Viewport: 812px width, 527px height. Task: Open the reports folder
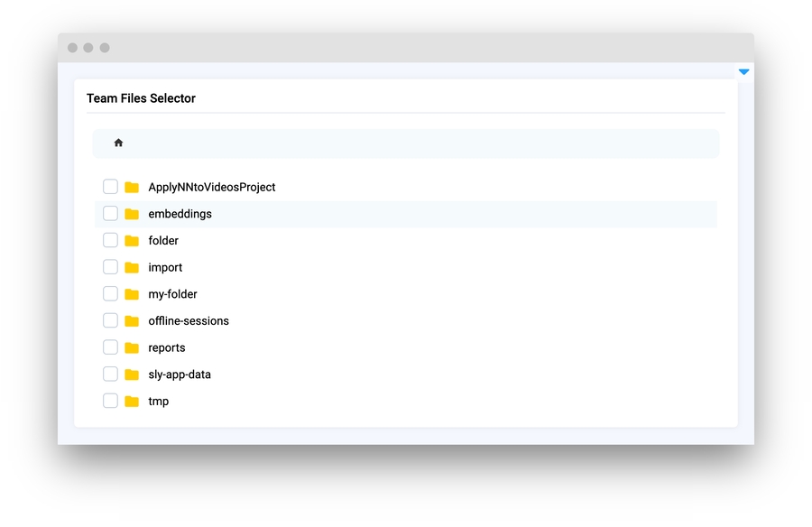(x=167, y=347)
